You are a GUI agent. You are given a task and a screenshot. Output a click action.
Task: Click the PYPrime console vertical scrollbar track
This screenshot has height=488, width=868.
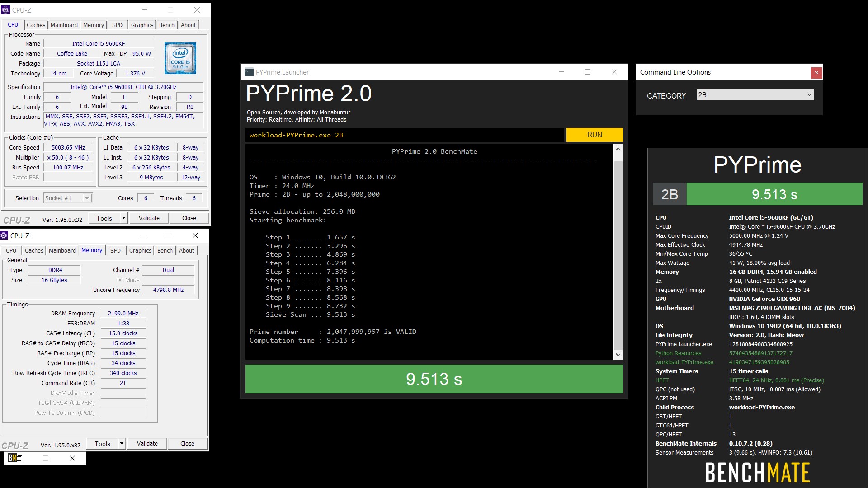618,252
